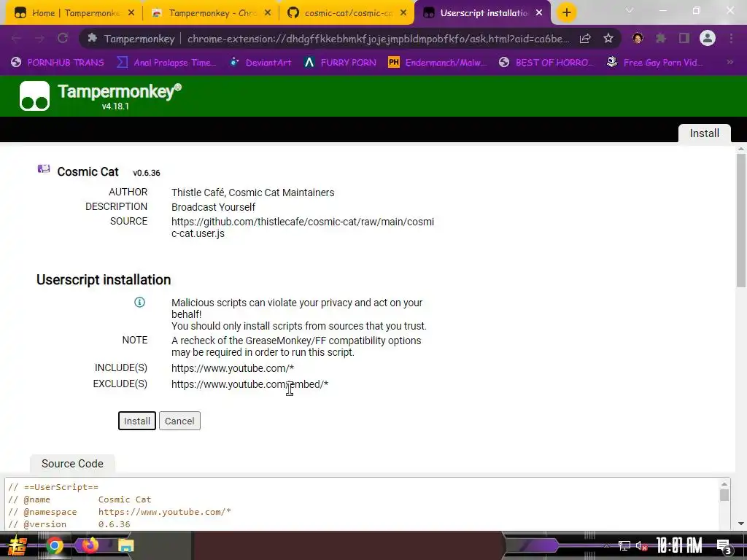Click the exclude URL youtube.com/embed/*

click(x=249, y=384)
